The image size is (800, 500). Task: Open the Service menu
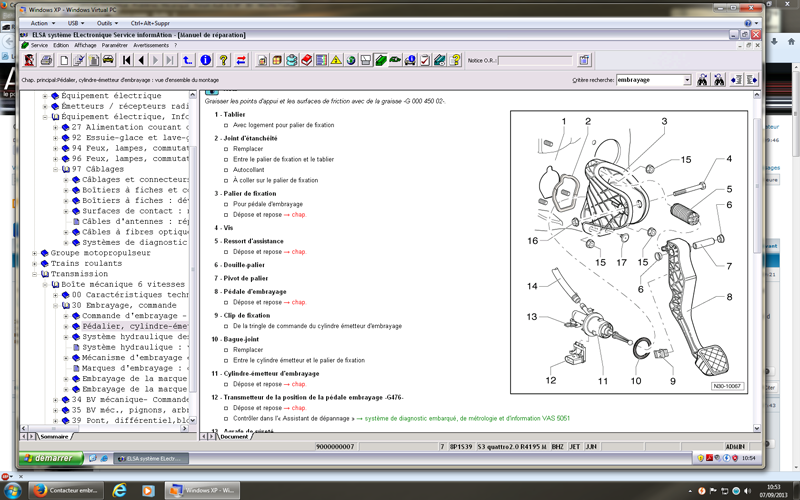tap(39, 45)
